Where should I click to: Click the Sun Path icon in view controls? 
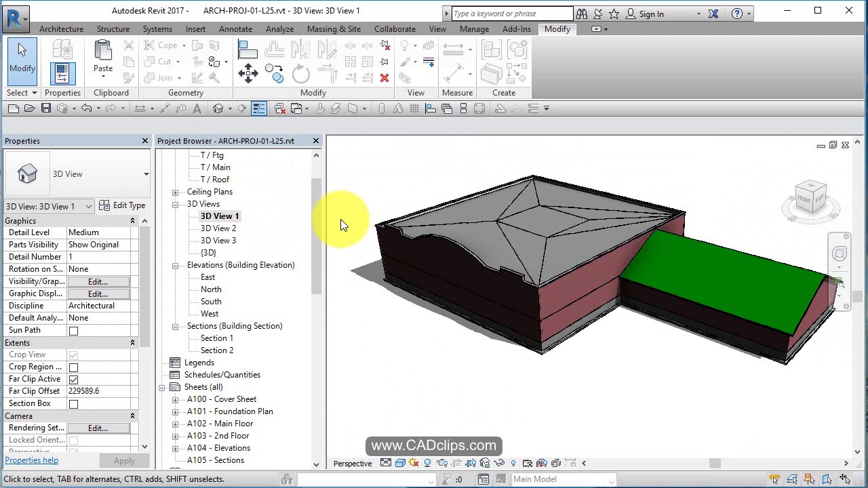point(414,463)
